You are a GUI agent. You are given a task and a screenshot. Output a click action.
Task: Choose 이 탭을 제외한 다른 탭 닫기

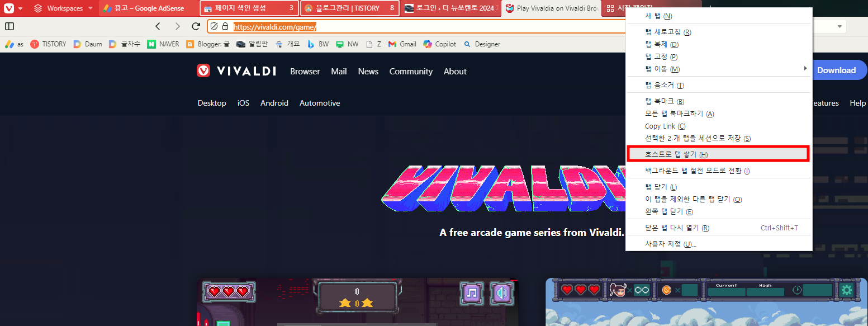coord(718,199)
